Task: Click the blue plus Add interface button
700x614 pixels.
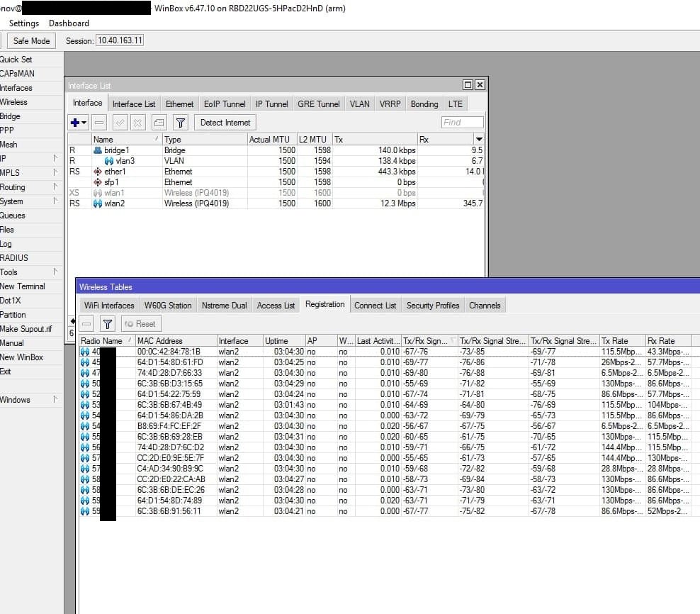Action: tap(75, 123)
